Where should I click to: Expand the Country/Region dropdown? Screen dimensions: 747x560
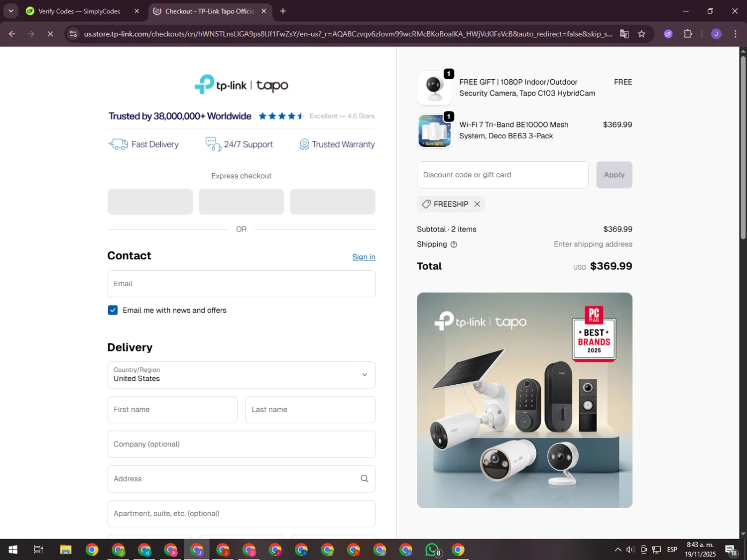242,375
